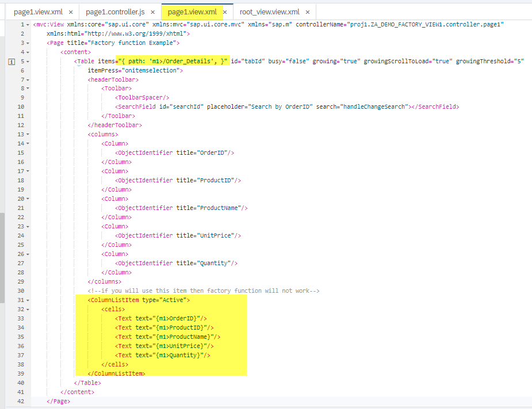Close the root_view.view.xml tab
Viewport: 532px width, 409px height.
click(x=307, y=12)
